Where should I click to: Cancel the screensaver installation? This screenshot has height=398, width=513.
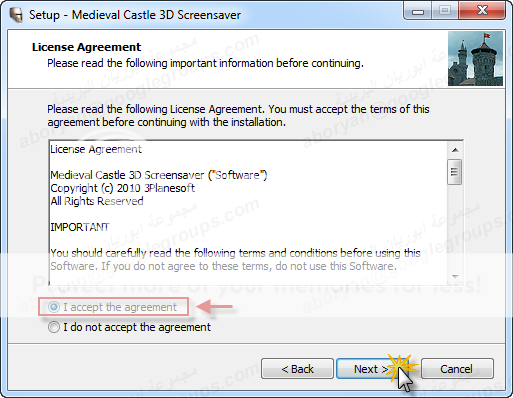pos(457,369)
